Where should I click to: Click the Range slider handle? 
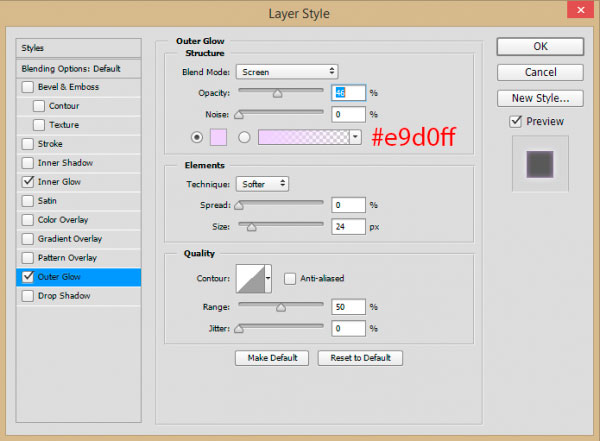pyautogui.click(x=281, y=307)
